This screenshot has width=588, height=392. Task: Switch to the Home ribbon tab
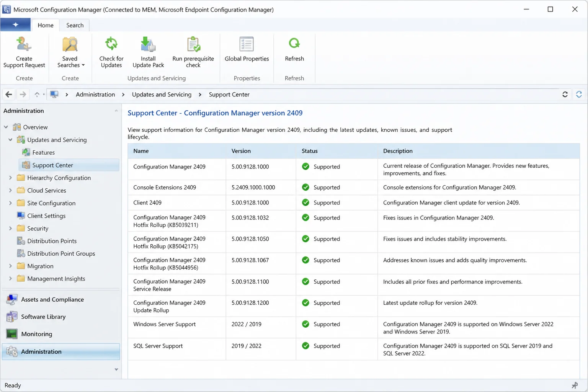click(46, 25)
